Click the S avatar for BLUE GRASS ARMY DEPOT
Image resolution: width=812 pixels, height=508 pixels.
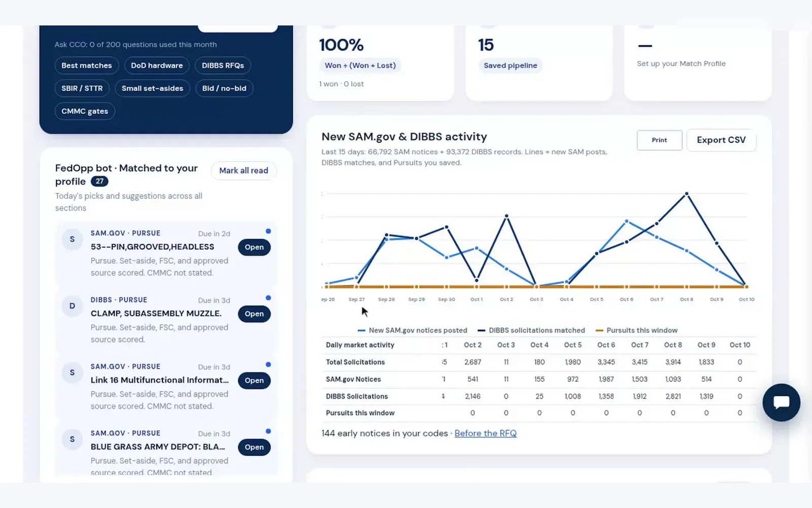coord(72,439)
